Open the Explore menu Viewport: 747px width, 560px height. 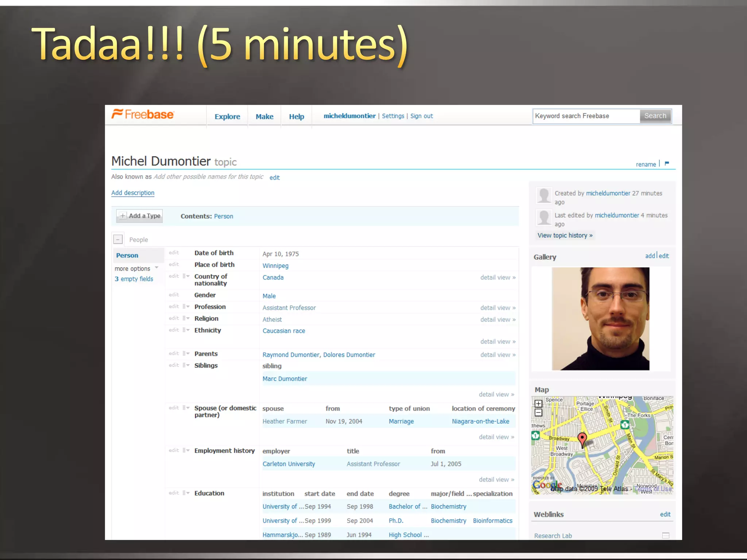pos(227,117)
